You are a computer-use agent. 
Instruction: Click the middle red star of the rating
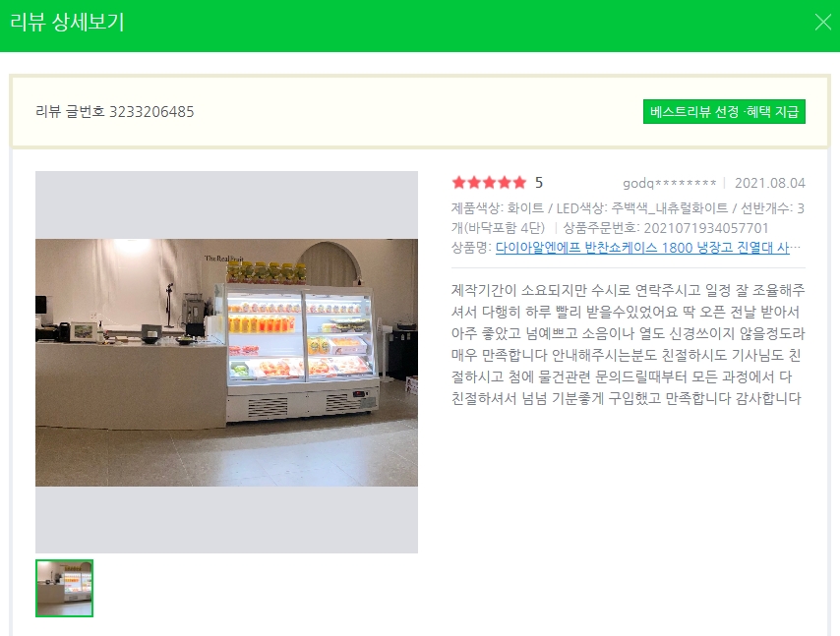[x=489, y=183]
